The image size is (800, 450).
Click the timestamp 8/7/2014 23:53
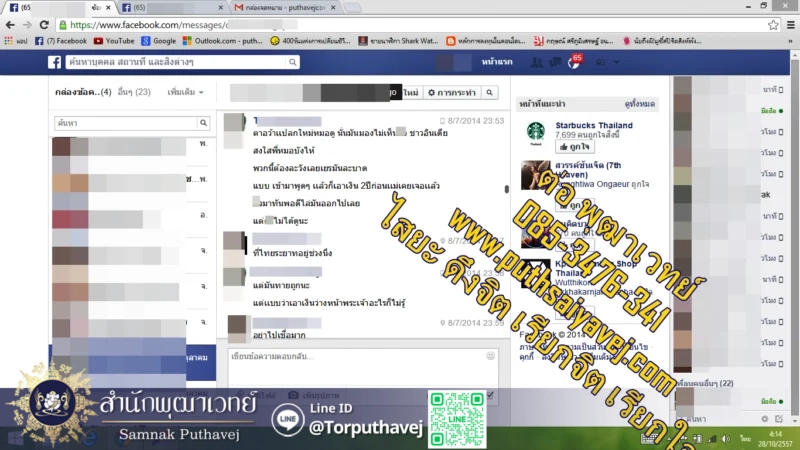click(x=476, y=121)
